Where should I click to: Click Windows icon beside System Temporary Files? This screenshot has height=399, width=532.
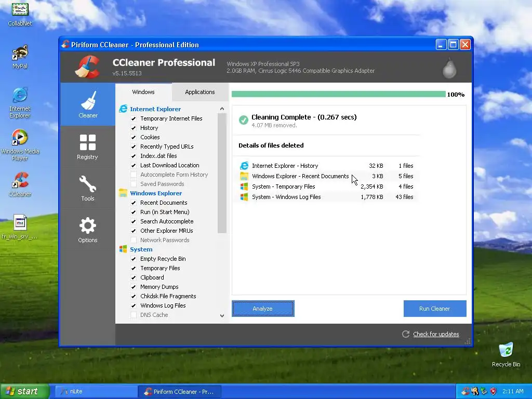click(x=244, y=187)
